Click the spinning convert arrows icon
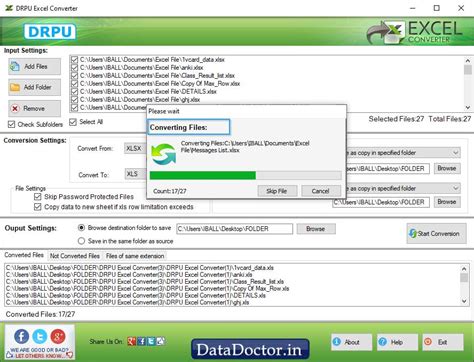The height and width of the screenshot is (362, 474). (x=163, y=154)
